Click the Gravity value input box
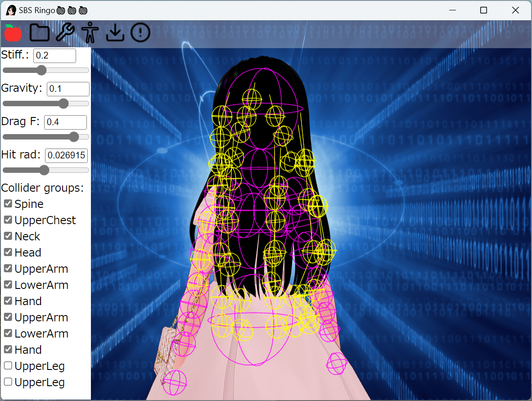532x401 pixels. 68,89
